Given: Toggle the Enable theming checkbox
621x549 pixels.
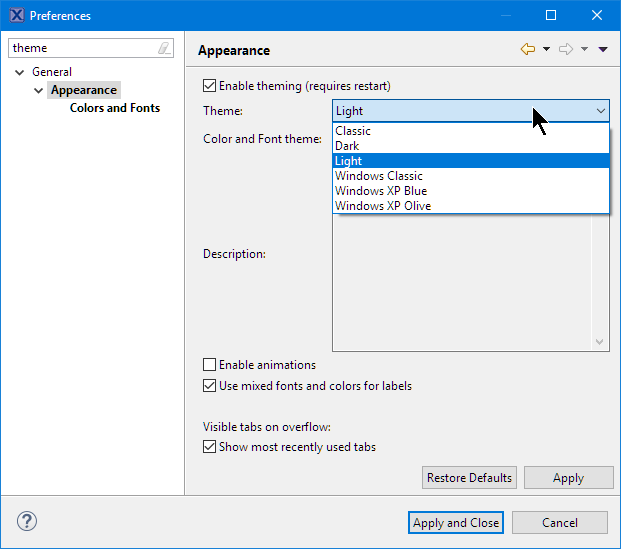Looking at the screenshot, I should pos(210,86).
